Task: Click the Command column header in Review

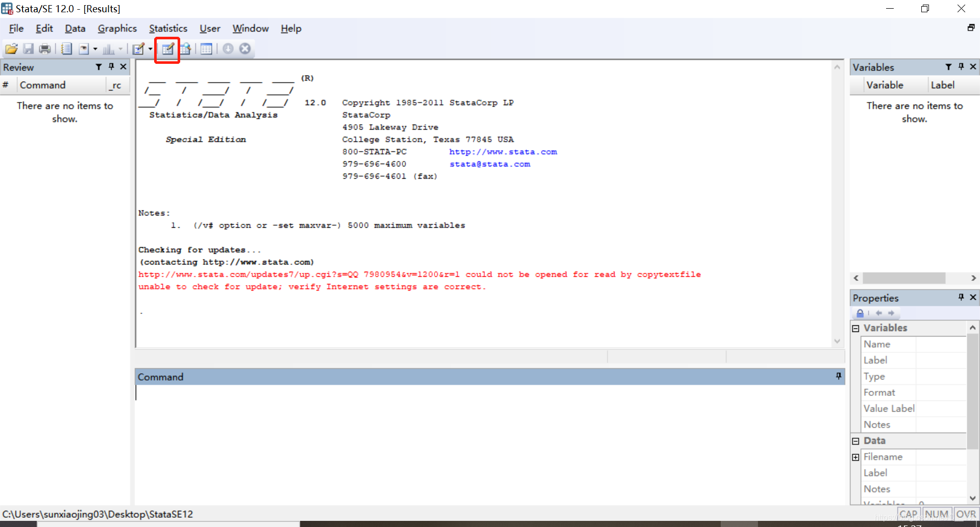Action: coord(62,85)
